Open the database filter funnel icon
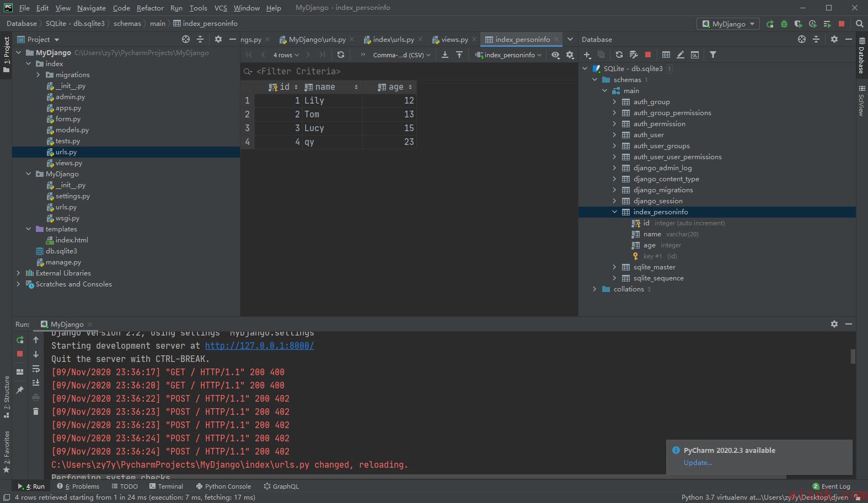Screen dimensions: 868x503 coord(713,55)
